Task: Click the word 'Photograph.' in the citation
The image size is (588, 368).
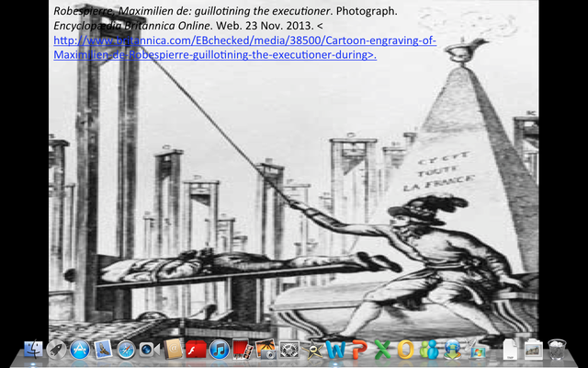Action: click(367, 11)
